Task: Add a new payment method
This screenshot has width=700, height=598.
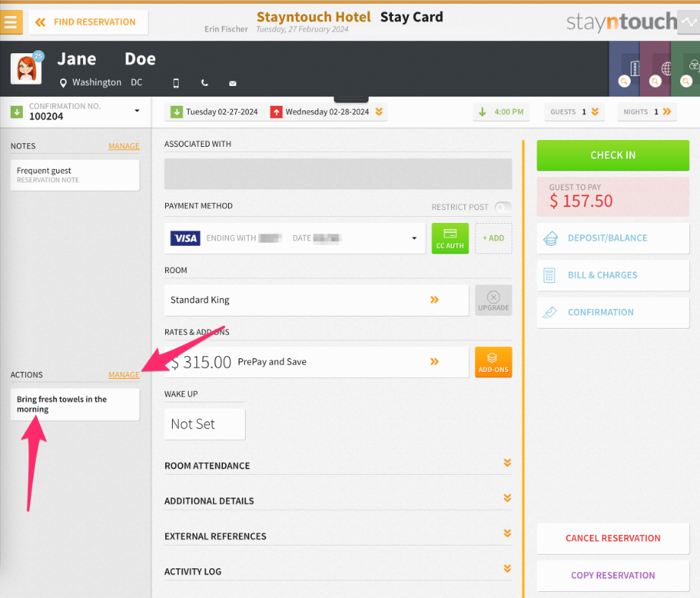Action: [493, 238]
